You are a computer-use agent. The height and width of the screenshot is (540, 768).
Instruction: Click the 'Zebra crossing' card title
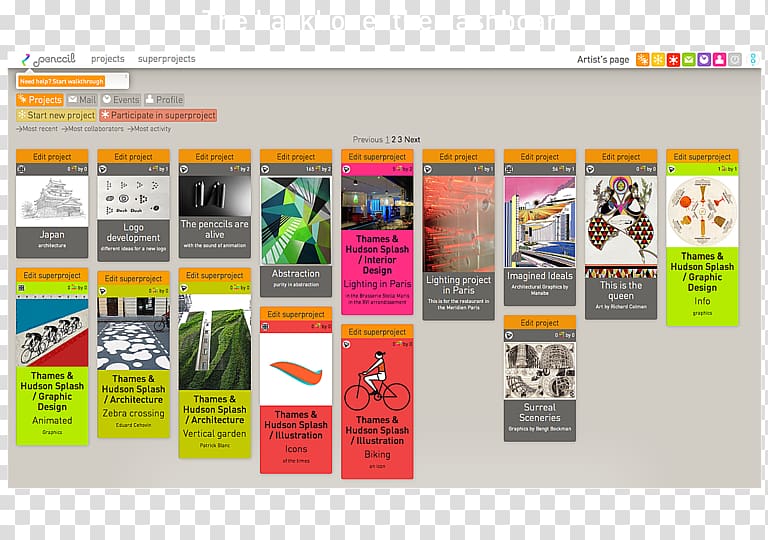click(x=133, y=413)
